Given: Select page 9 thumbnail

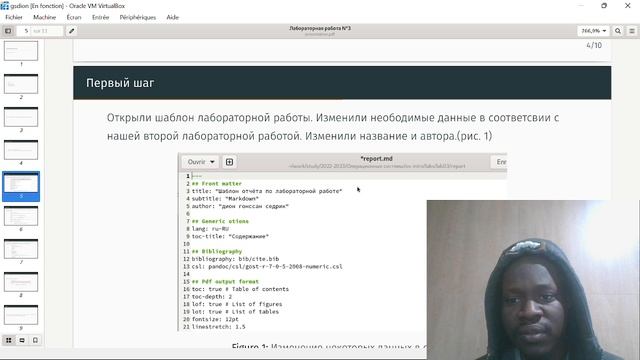Looking at the screenshot, I should pyautogui.click(x=21, y=315).
